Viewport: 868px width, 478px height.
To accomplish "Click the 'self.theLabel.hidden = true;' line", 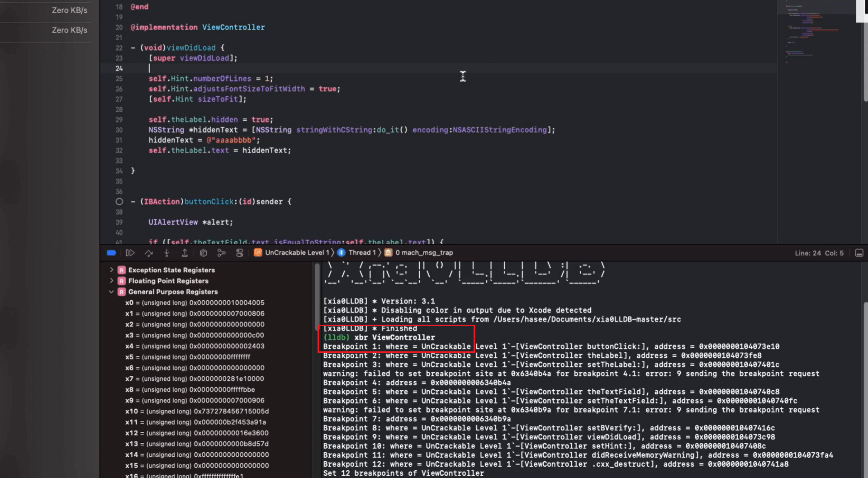I will point(211,119).
